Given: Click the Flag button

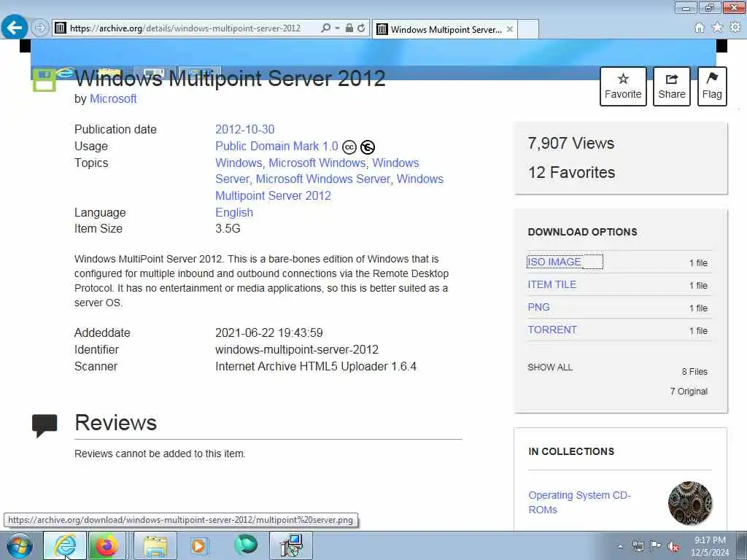Looking at the screenshot, I should point(712,86).
